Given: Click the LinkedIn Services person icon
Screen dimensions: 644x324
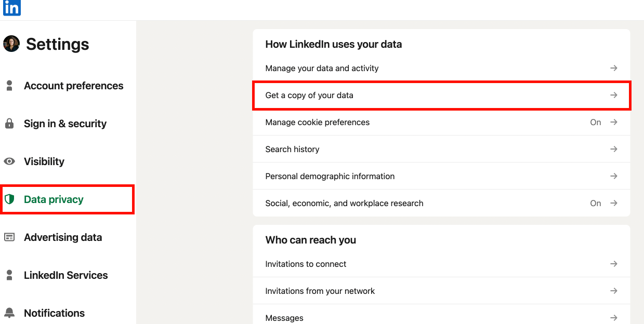Looking at the screenshot, I should [x=9, y=275].
